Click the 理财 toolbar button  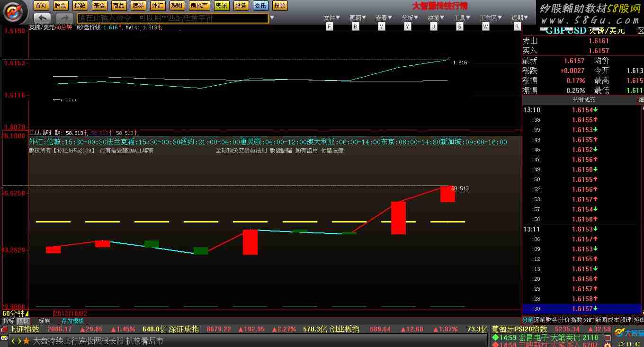[x=177, y=6]
